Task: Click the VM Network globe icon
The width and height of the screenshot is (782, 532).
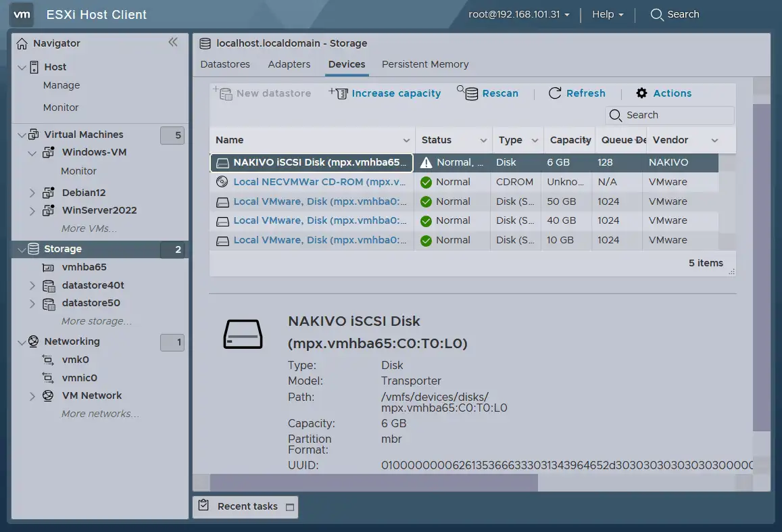Action: point(48,395)
